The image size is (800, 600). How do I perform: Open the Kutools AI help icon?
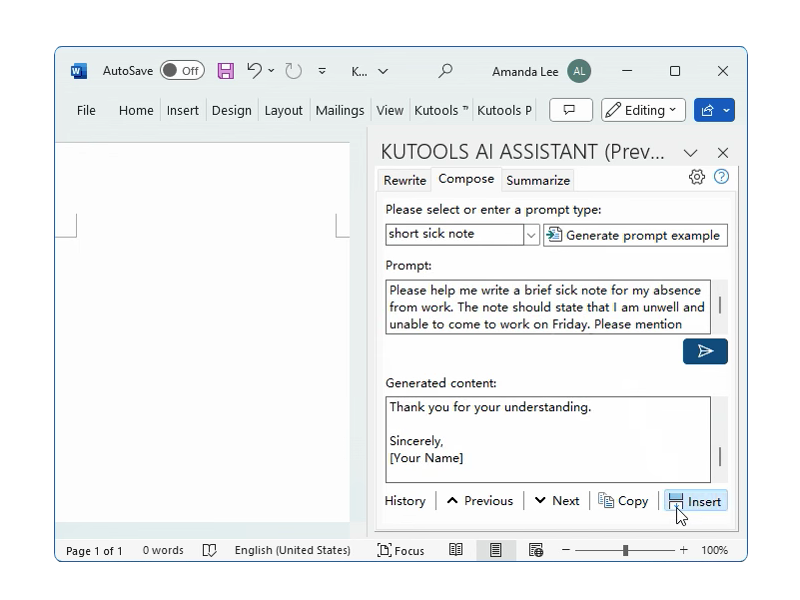click(721, 177)
